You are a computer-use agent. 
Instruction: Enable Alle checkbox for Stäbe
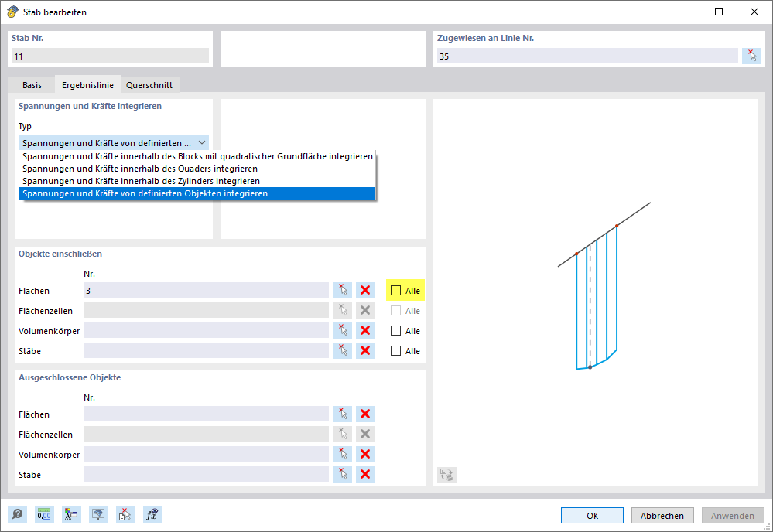396,351
